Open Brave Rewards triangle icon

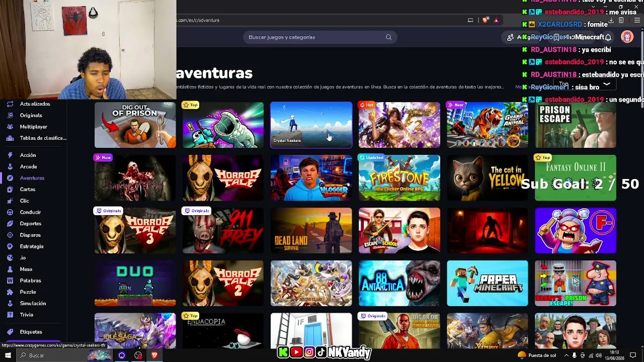point(496,20)
